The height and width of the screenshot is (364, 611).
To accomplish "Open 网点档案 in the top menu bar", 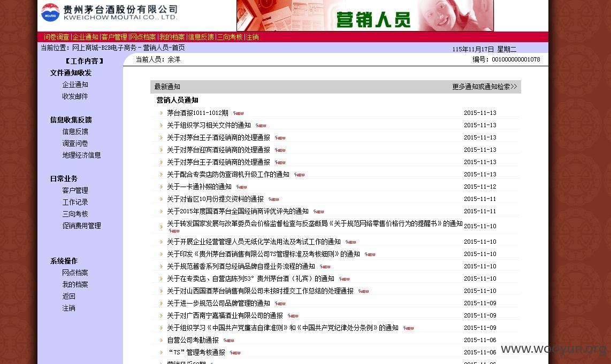I will pyautogui.click(x=143, y=37).
